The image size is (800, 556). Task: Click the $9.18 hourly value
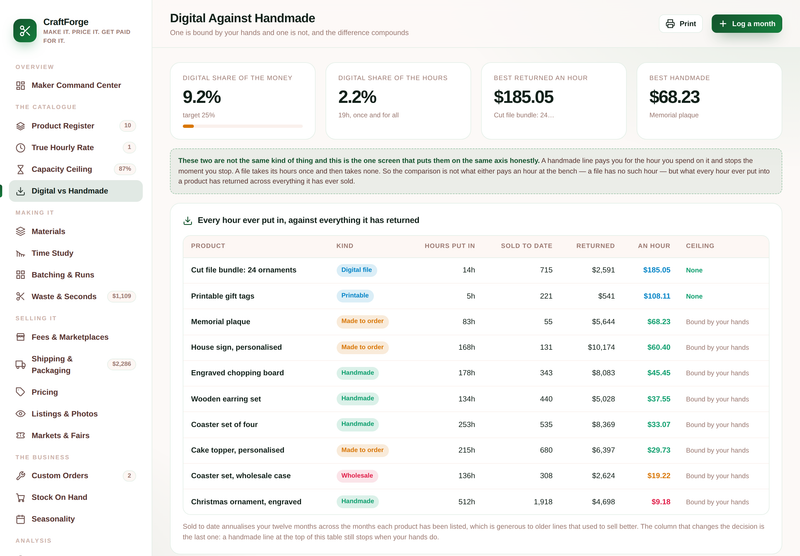click(661, 502)
